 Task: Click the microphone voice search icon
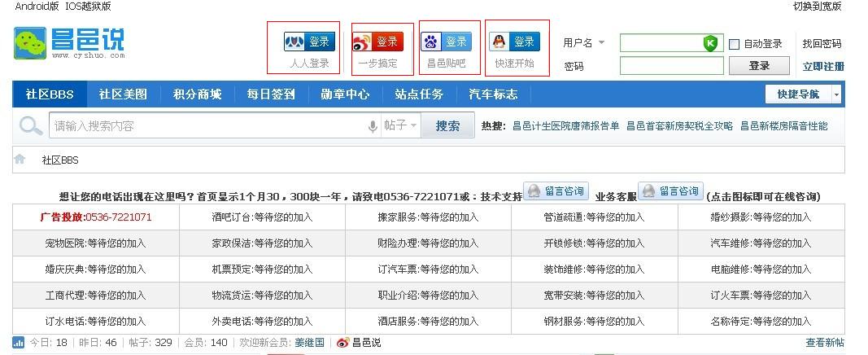[373, 127]
